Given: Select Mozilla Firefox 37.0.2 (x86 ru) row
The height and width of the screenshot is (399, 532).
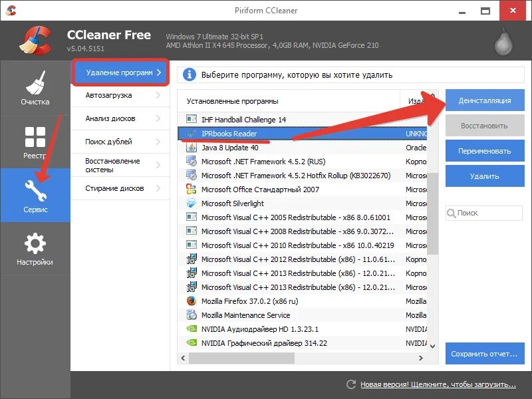Looking at the screenshot, I should pos(302,301).
